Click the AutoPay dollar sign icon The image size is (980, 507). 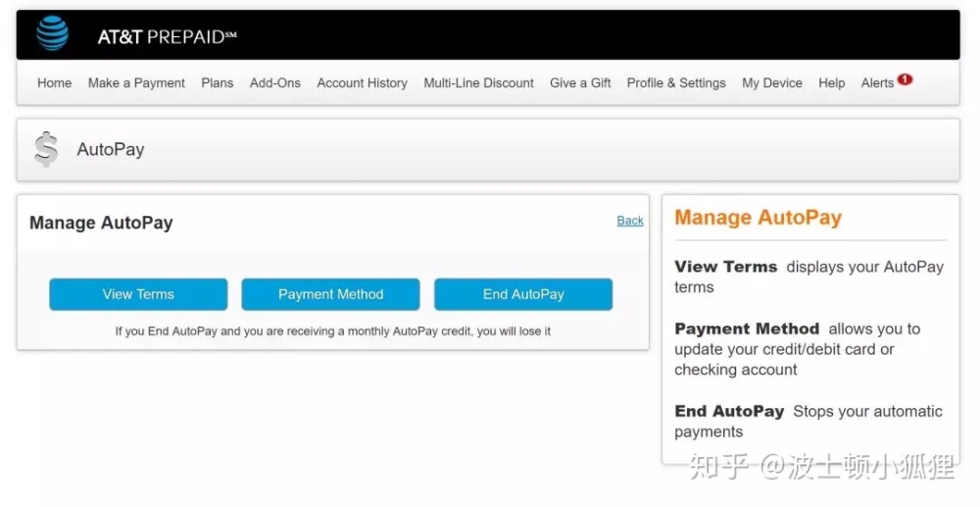[46, 149]
